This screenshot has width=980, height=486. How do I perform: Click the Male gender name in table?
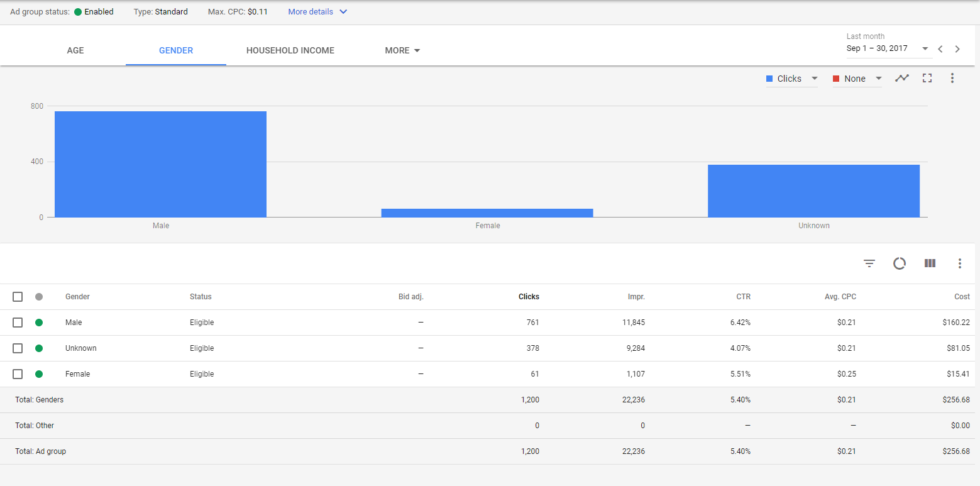click(x=74, y=323)
